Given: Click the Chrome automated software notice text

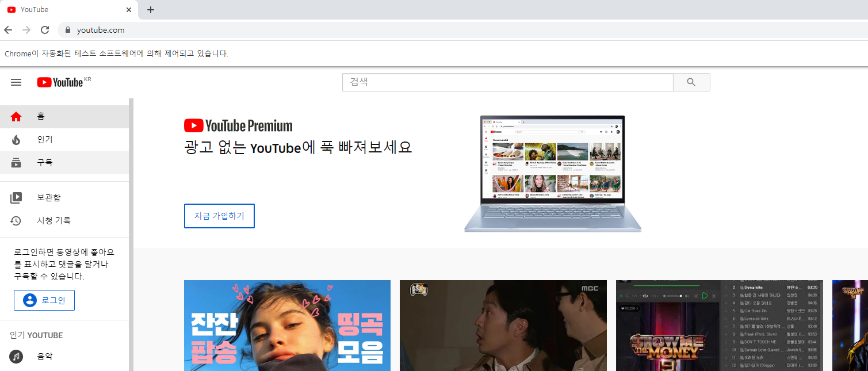Looking at the screenshot, I should 116,53.
